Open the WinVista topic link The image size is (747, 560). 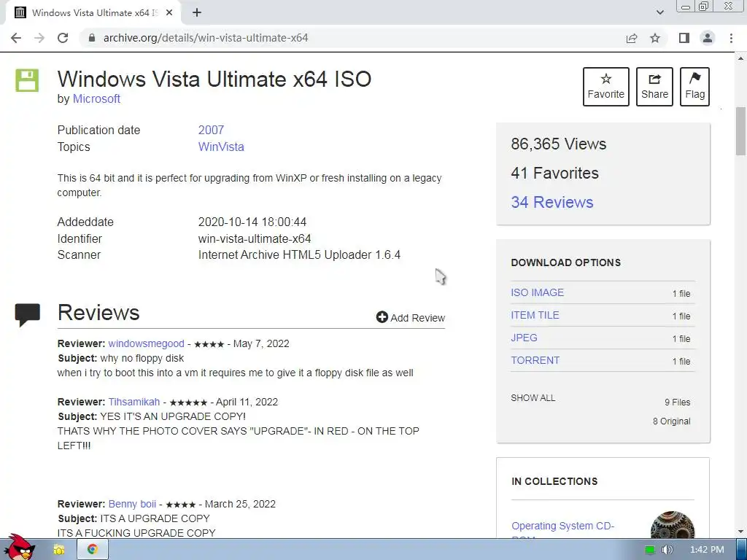click(x=221, y=147)
